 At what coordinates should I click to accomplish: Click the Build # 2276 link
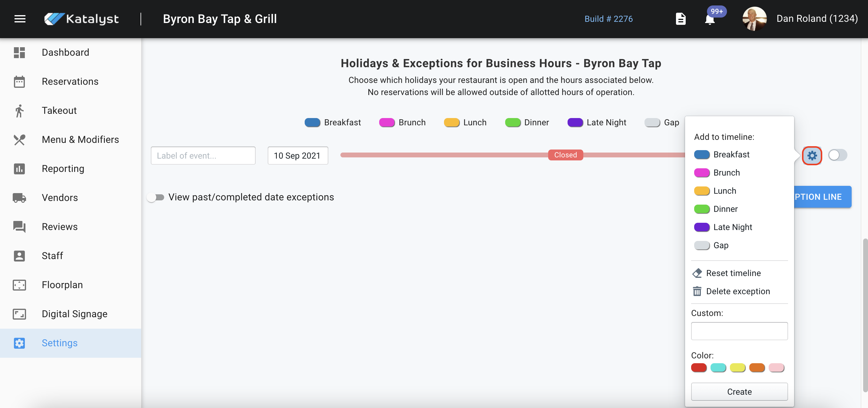pyautogui.click(x=608, y=19)
